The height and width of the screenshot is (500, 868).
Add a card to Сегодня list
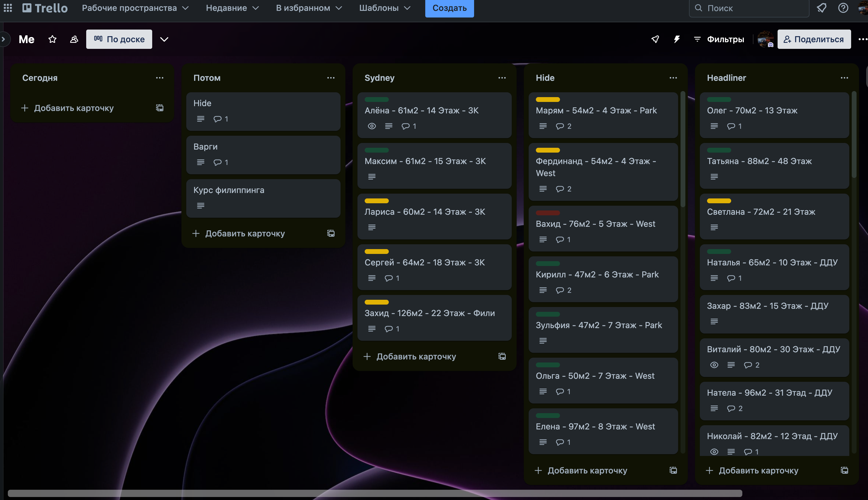pyautogui.click(x=67, y=108)
